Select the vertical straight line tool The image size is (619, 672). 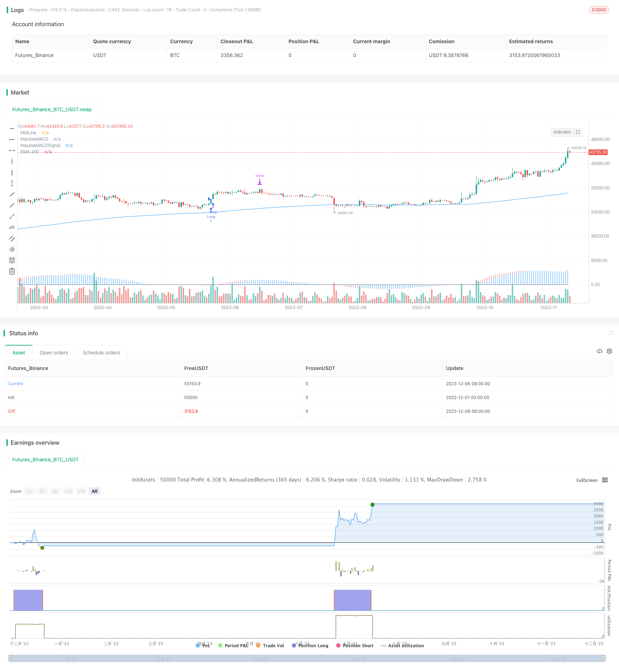pyautogui.click(x=12, y=161)
